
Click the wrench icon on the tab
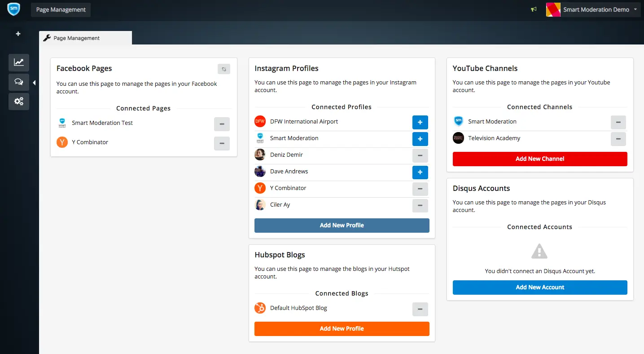click(x=47, y=38)
